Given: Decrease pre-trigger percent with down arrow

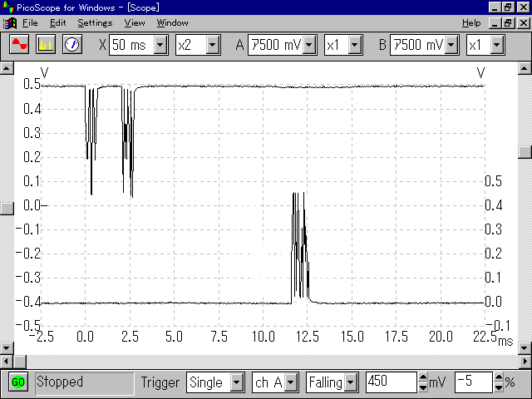Looking at the screenshot, I should (x=499, y=387).
